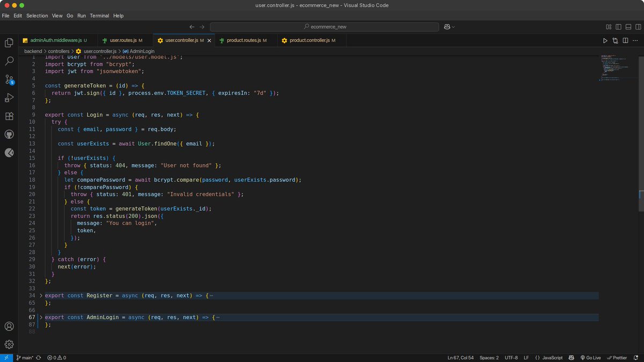
Task: Expand the folded Register function
Action: click(41, 295)
